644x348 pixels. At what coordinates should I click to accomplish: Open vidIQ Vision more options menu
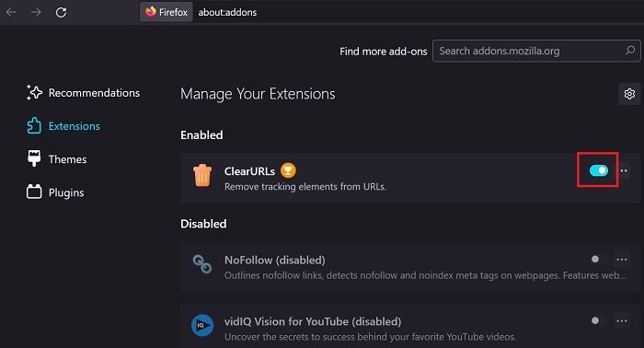[x=622, y=321]
